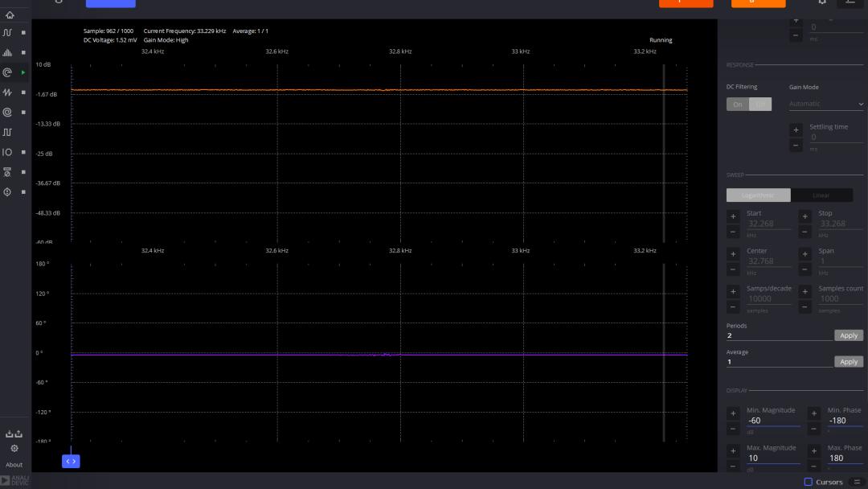Open the Spectrum Analyzer instrument
This screenshot has width=868, height=489.
coord(7,53)
